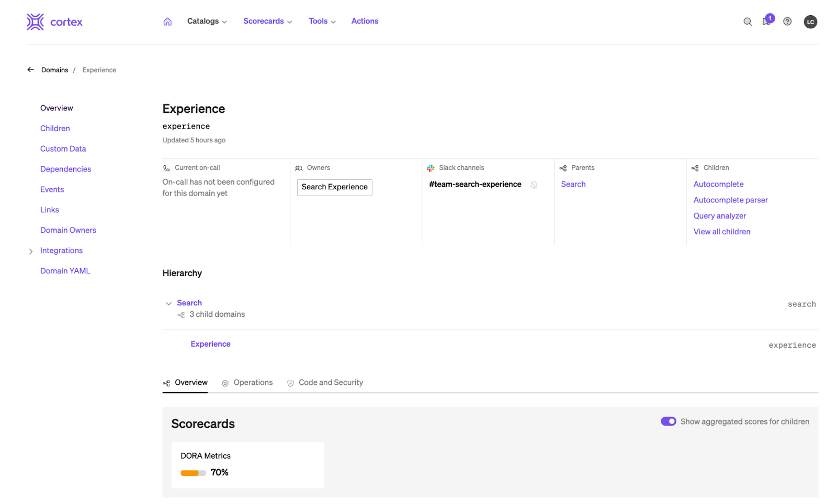Screen dimensions: 837x504
Task: Click the DORA Metrics progress bar
Action: [193, 473]
